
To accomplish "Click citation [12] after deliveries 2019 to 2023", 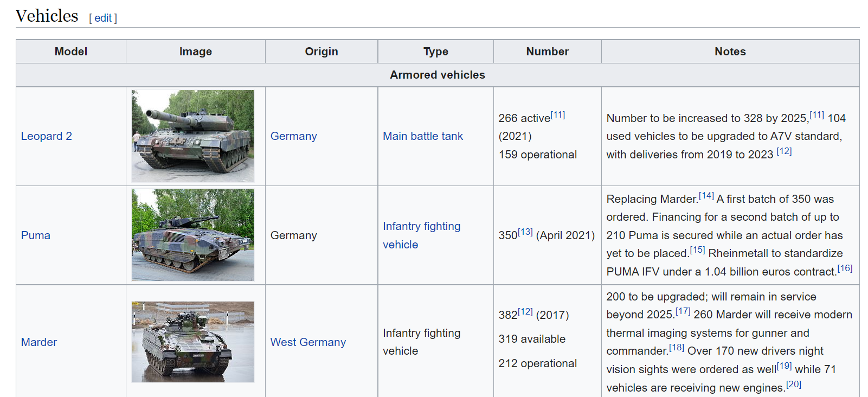I will (784, 151).
